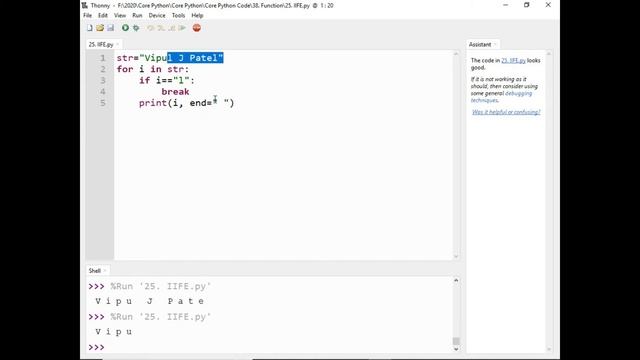Click the Resume toolbar icon

182,28
